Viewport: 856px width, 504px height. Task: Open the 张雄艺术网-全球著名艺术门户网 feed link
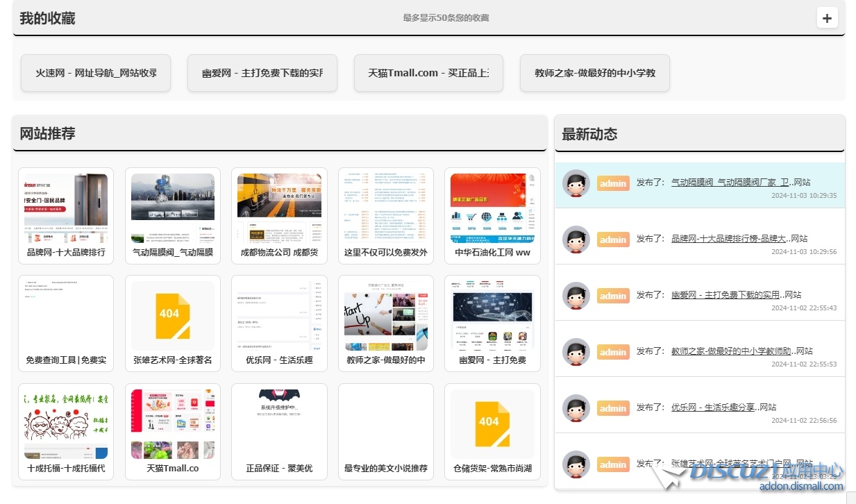pos(732,464)
